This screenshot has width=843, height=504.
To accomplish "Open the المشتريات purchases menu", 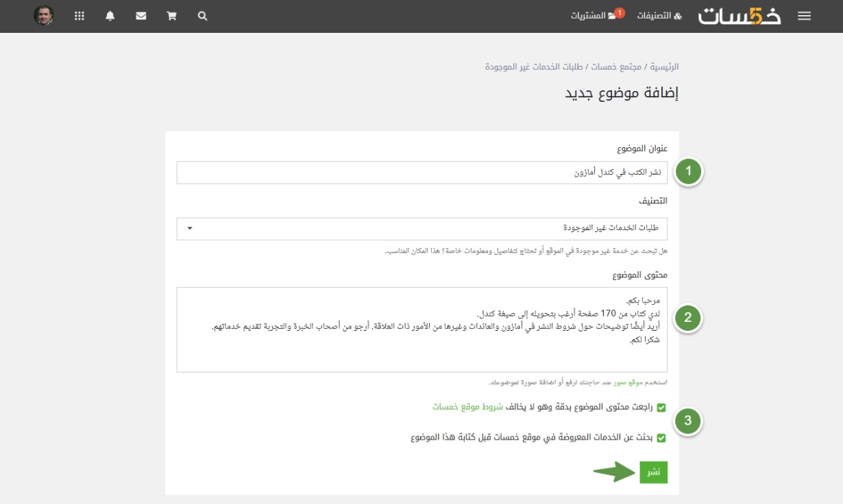I will [x=594, y=16].
